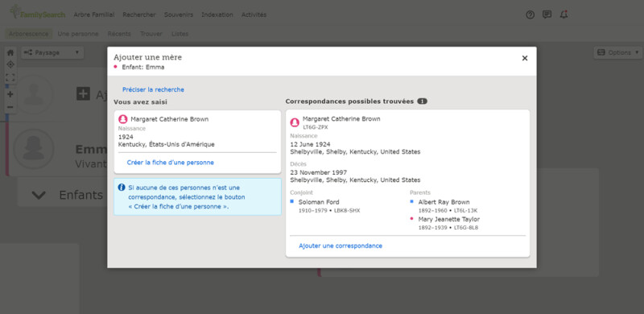The height and width of the screenshot is (314, 644).
Task: Click the FamilySearch logo
Action: tap(37, 12)
